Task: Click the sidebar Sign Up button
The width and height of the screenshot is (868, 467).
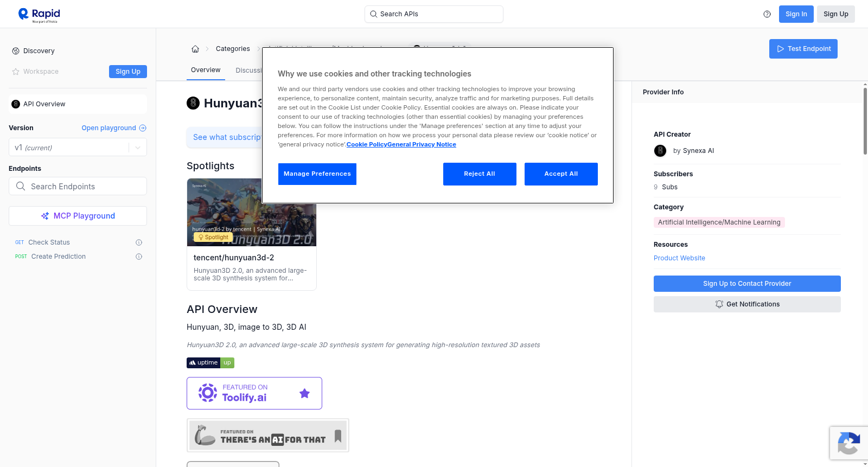Action: pyautogui.click(x=128, y=72)
